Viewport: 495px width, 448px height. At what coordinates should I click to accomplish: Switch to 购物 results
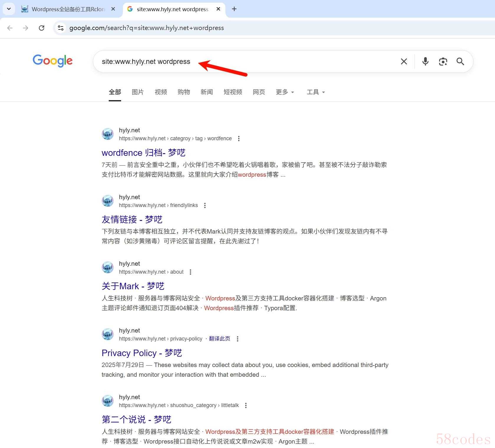click(184, 92)
